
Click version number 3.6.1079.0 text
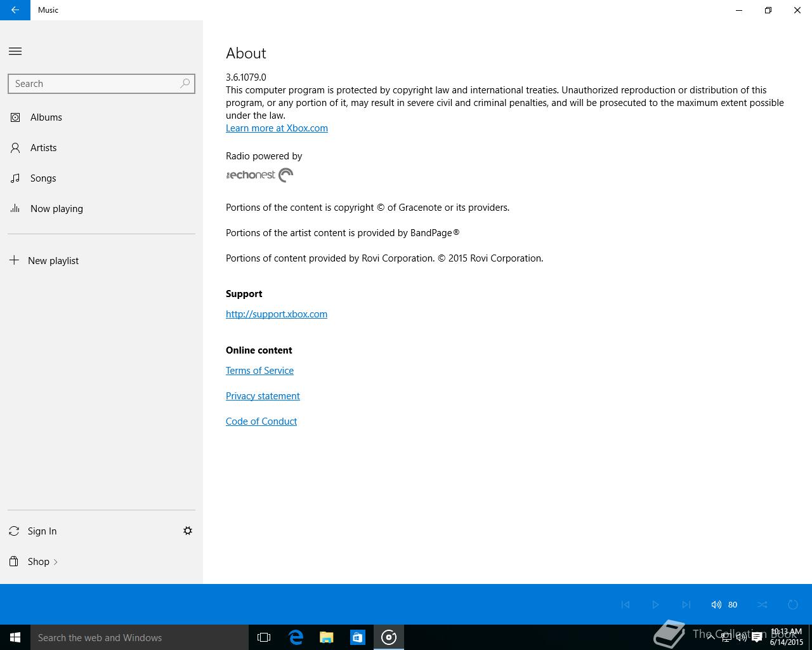tap(246, 77)
